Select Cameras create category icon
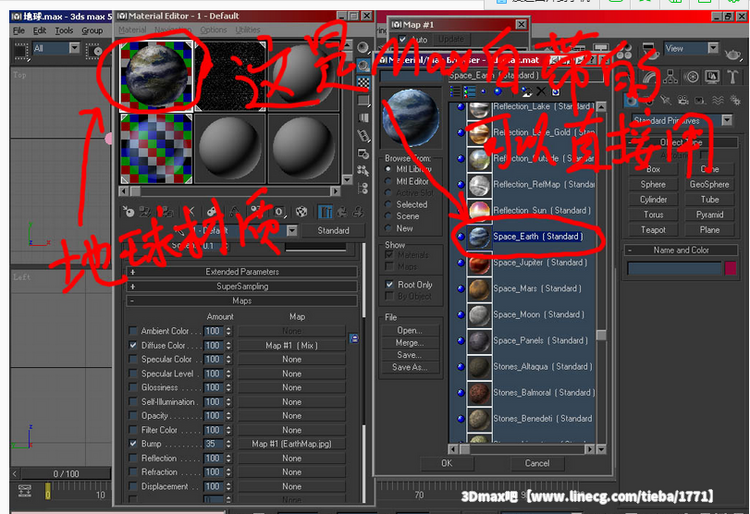The image size is (750, 514). coord(683,100)
